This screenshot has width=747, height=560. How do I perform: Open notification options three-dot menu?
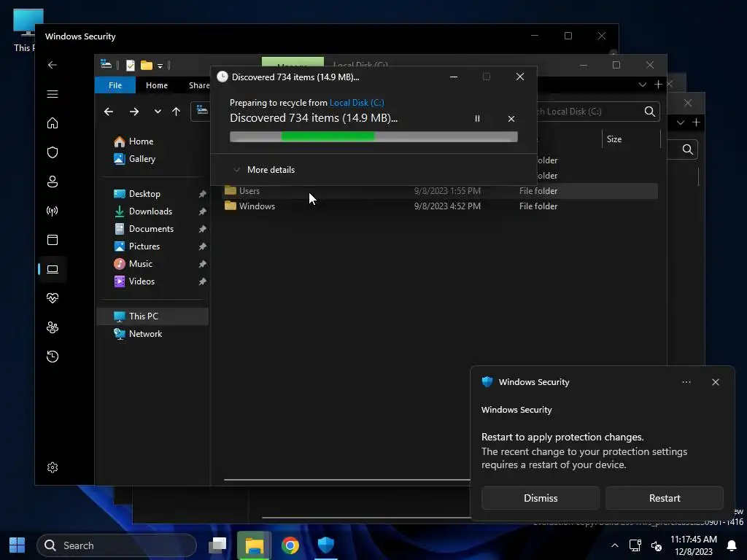coord(686,382)
